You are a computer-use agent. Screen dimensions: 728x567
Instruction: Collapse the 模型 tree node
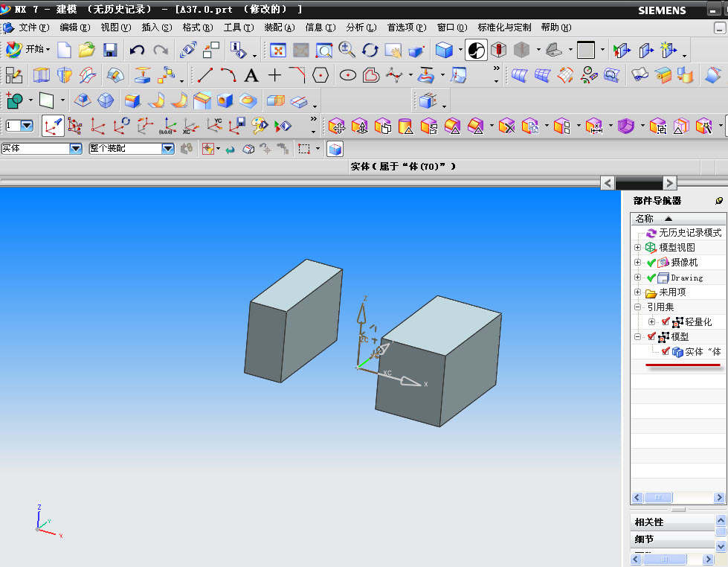pos(637,336)
